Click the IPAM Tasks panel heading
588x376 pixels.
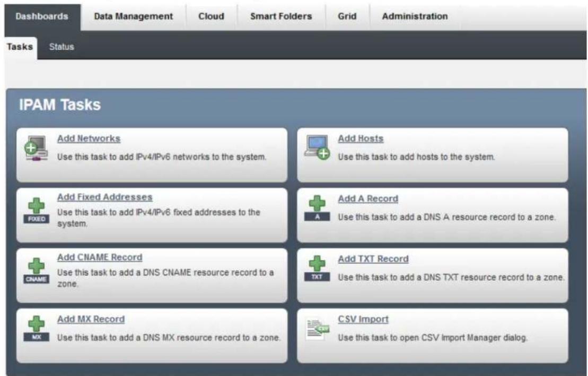pos(60,104)
